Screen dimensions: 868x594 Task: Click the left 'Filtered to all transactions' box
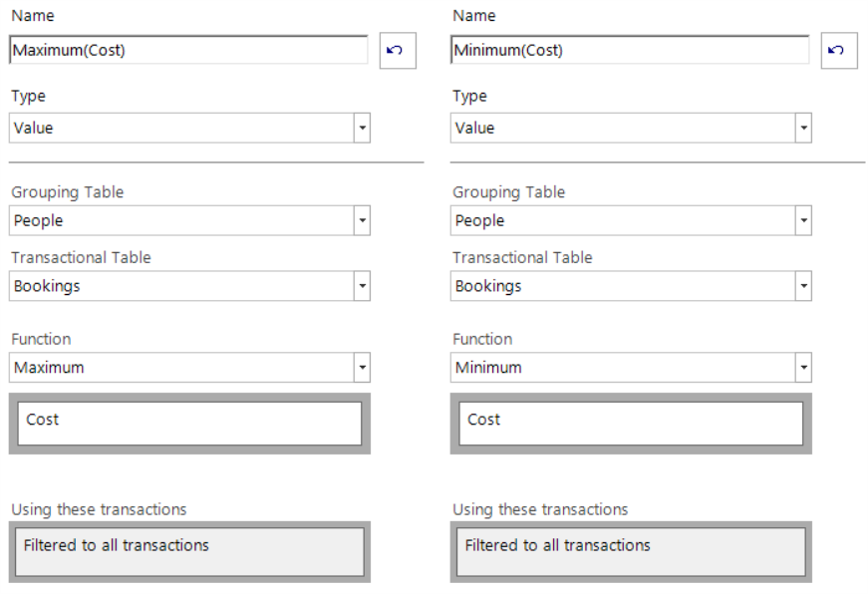(x=189, y=551)
